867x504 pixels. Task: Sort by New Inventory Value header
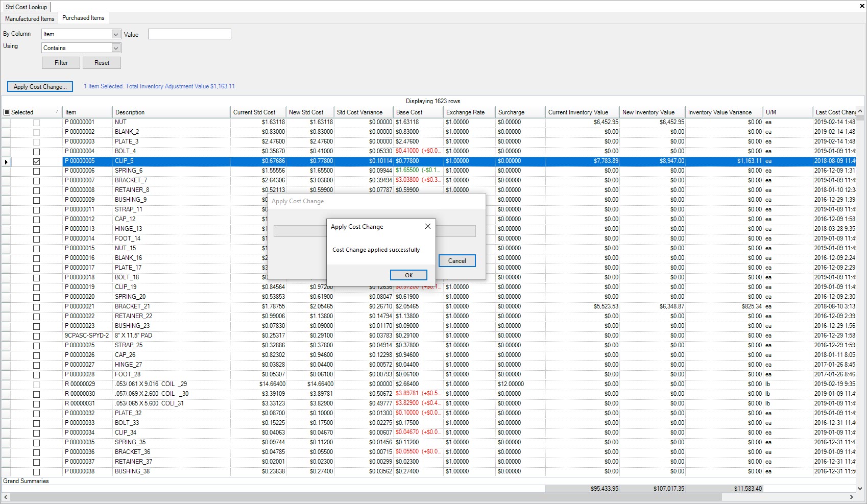pyautogui.click(x=652, y=112)
